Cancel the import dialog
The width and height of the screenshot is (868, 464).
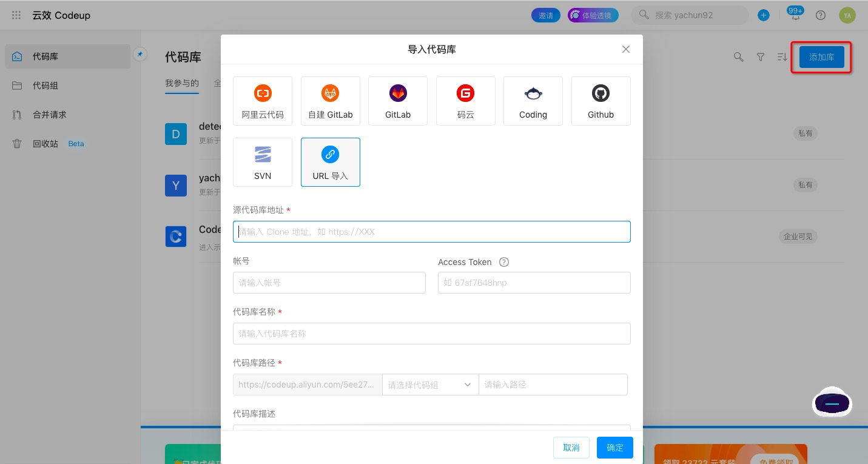pyautogui.click(x=571, y=447)
